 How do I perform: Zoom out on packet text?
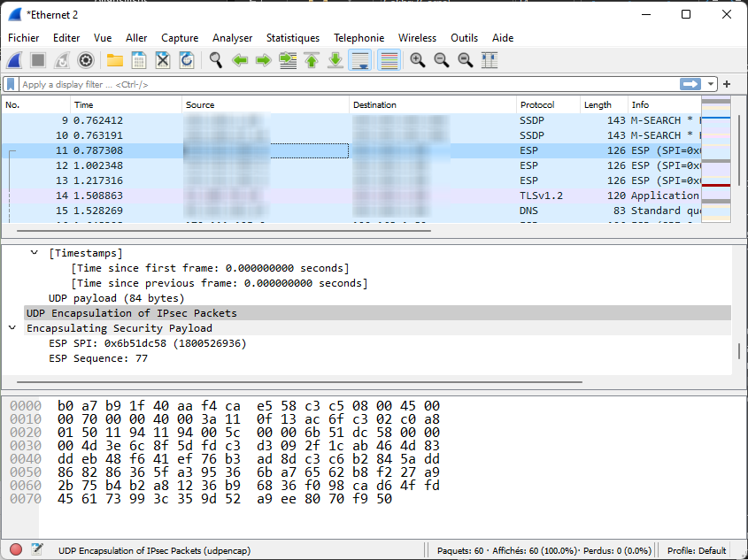pyautogui.click(x=441, y=60)
